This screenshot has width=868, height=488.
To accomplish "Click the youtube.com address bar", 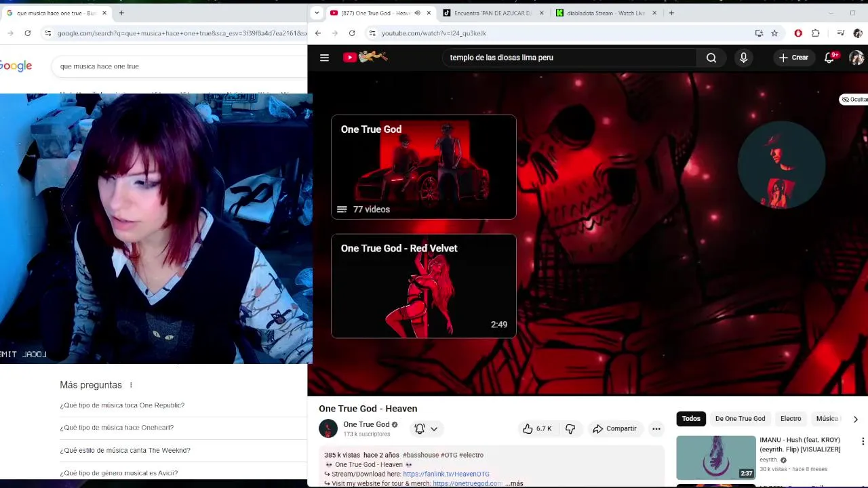I will click(563, 33).
